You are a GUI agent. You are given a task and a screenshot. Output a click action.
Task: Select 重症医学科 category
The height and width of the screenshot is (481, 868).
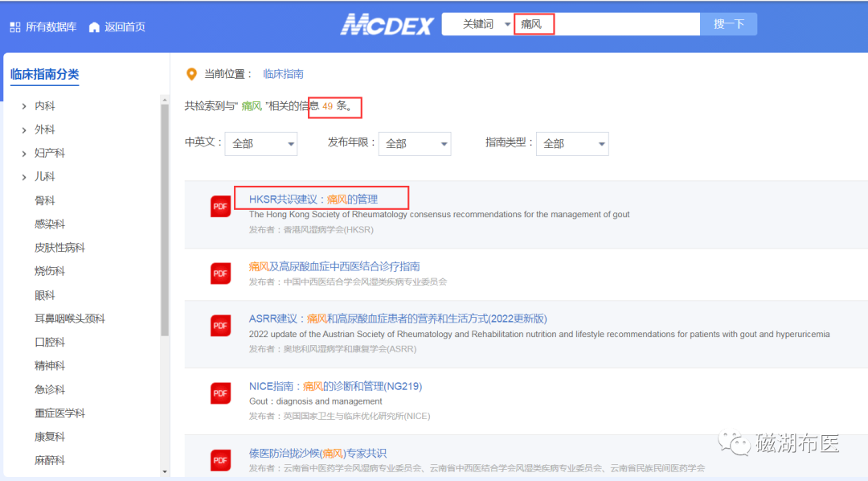coord(59,413)
